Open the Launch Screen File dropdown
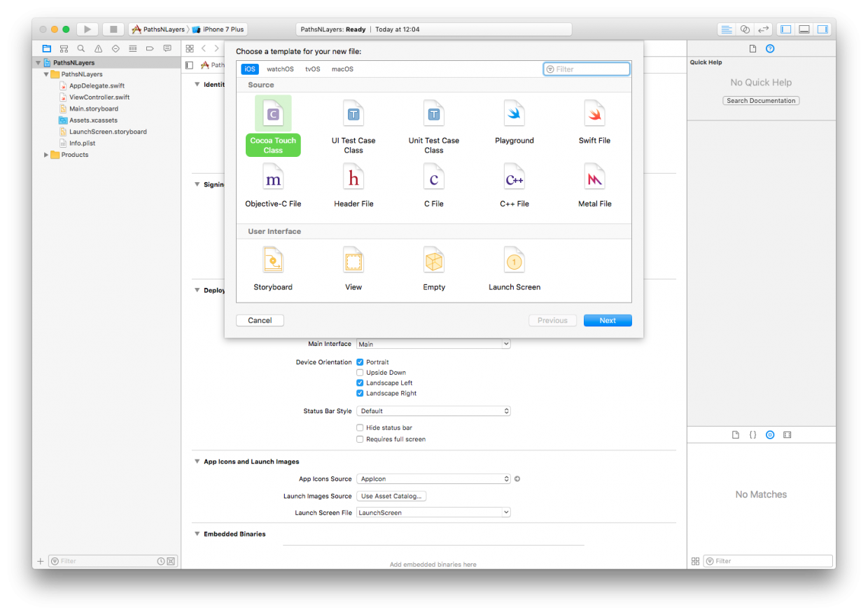The image size is (868, 615). pos(433,513)
